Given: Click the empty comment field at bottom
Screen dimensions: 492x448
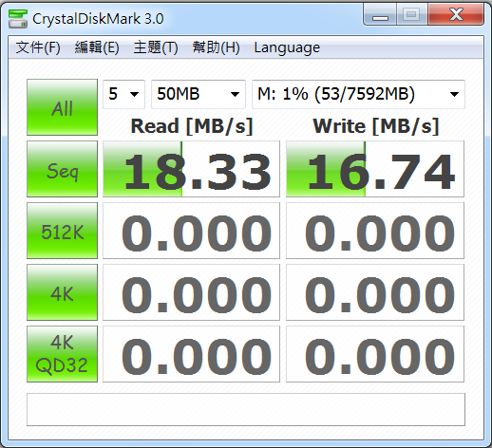Looking at the screenshot, I should [x=246, y=409].
